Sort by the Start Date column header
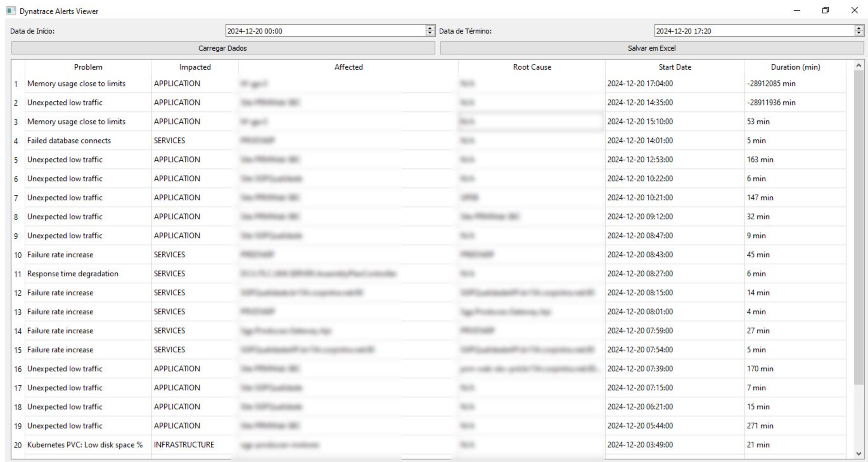The width and height of the screenshot is (868, 462). (674, 67)
